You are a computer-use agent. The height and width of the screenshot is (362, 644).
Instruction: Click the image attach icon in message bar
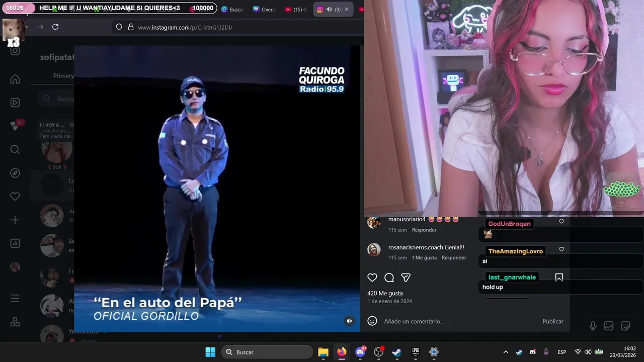pyautogui.click(x=609, y=326)
